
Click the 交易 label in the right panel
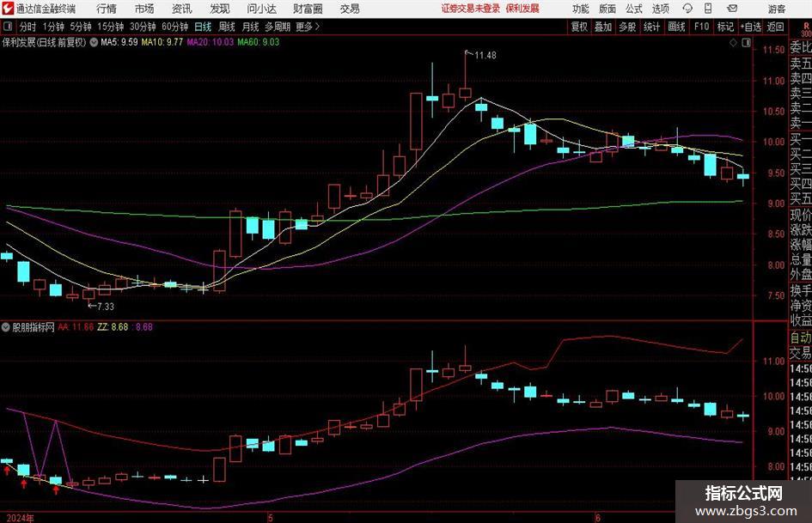point(801,353)
